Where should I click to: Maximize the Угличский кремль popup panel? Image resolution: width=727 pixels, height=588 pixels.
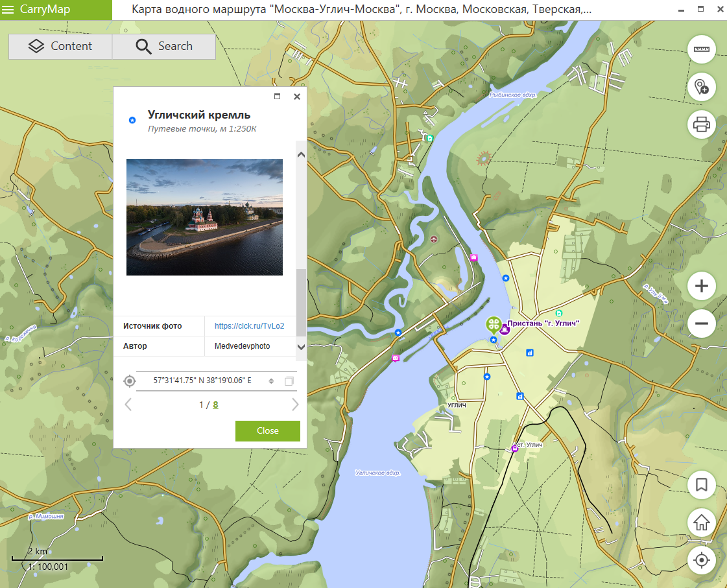(x=278, y=97)
